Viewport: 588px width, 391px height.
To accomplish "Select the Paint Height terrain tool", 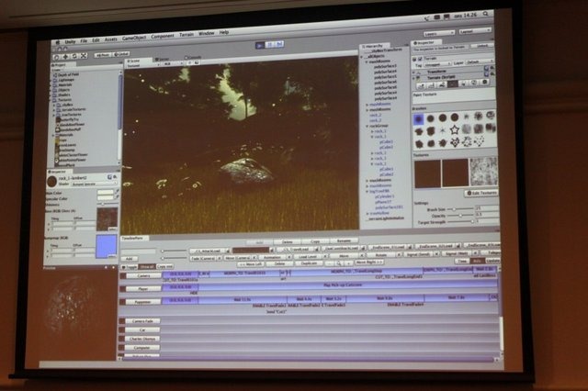I will pyautogui.click(x=431, y=85).
